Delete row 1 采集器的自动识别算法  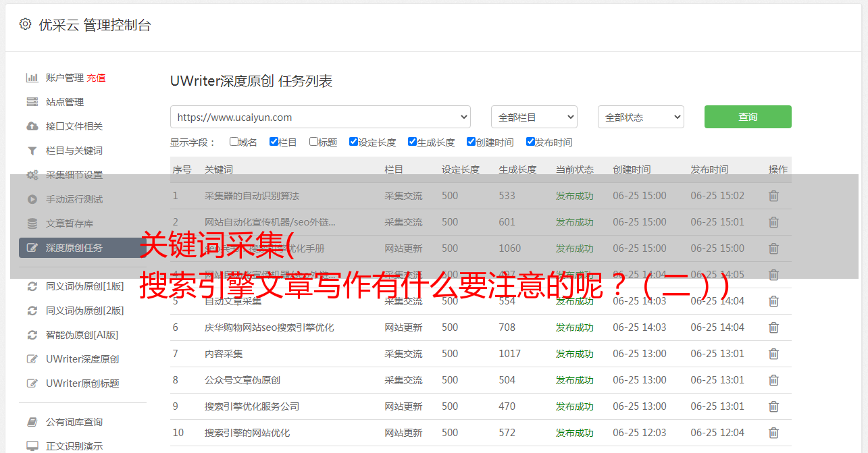(x=774, y=196)
